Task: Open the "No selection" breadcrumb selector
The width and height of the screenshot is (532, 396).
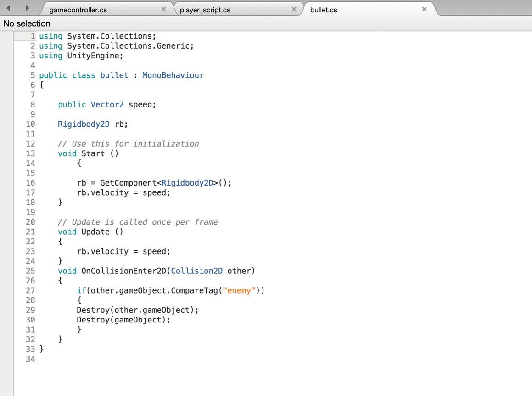Action: coord(27,23)
